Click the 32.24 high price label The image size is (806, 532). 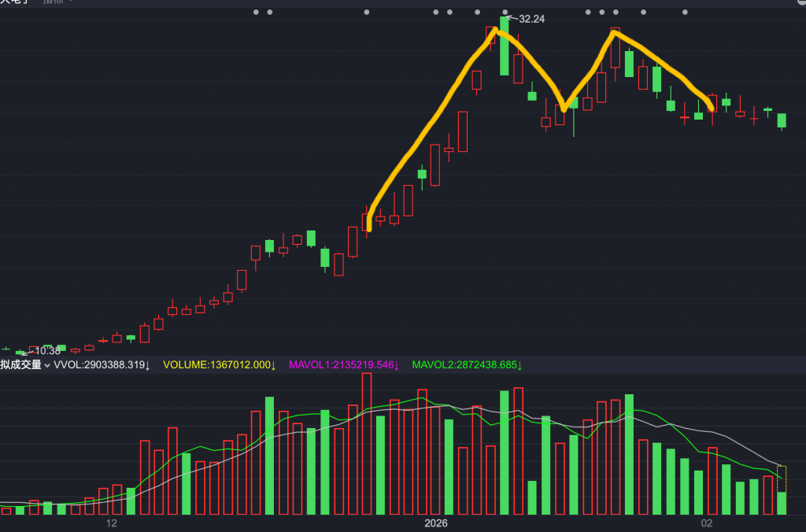pos(531,19)
